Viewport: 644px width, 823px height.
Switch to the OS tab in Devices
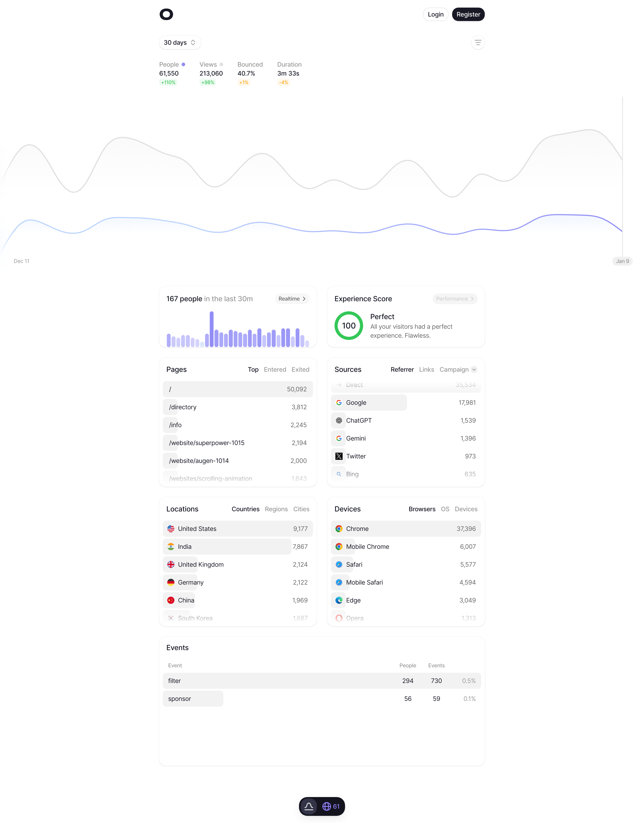point(445,509)
